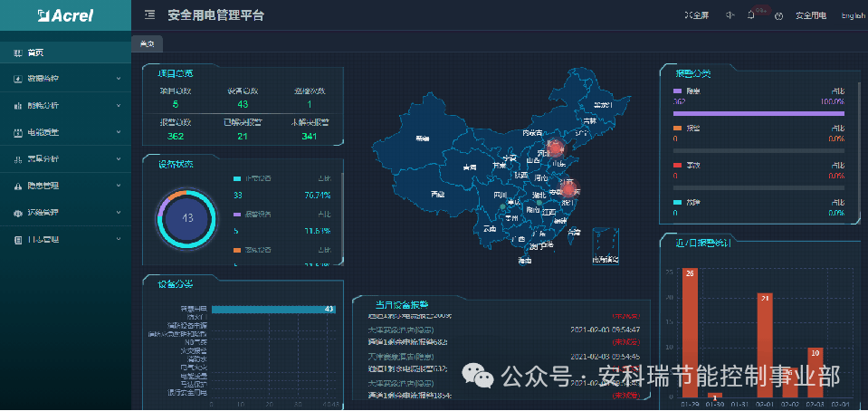The width and height of the screenshot is (868, 411).
Task: Expand the 数据监控 sidebar menu chevron
Action: point(119,79)
